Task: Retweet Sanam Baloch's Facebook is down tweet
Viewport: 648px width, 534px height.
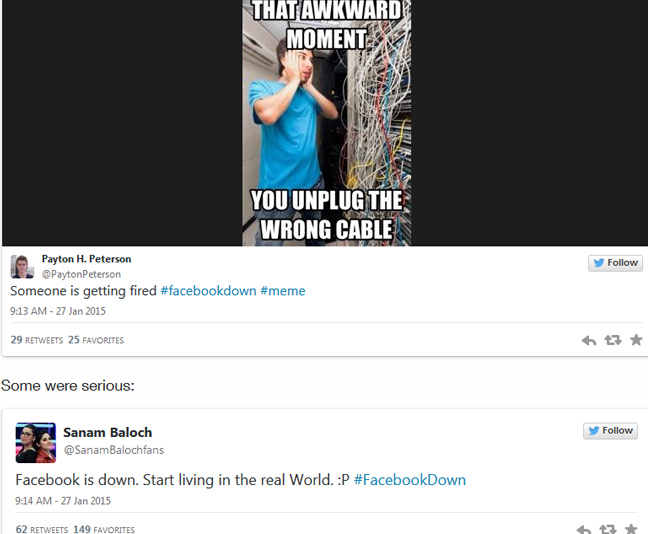Action: [608, 529]
